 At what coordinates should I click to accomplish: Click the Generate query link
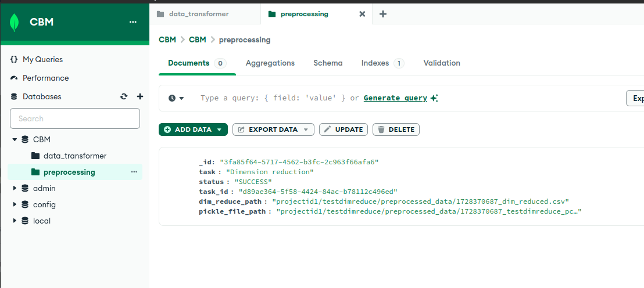[395, 98]
